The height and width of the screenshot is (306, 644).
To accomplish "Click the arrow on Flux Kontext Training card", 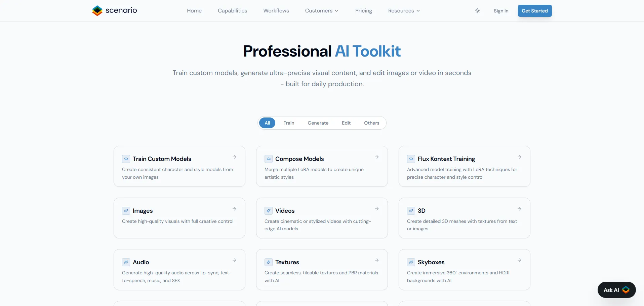I will tap(519, 157).
